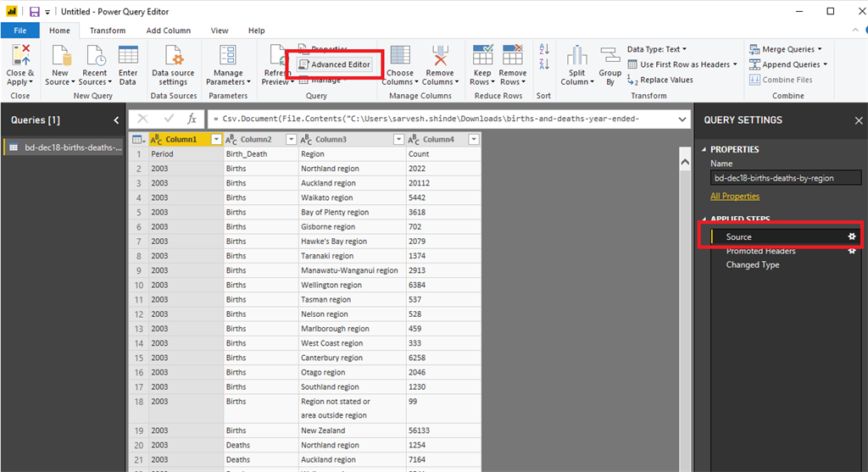868x472 pixels.
Task: Sort descending with the Z-A icon
Action: (x=544, y=64)
